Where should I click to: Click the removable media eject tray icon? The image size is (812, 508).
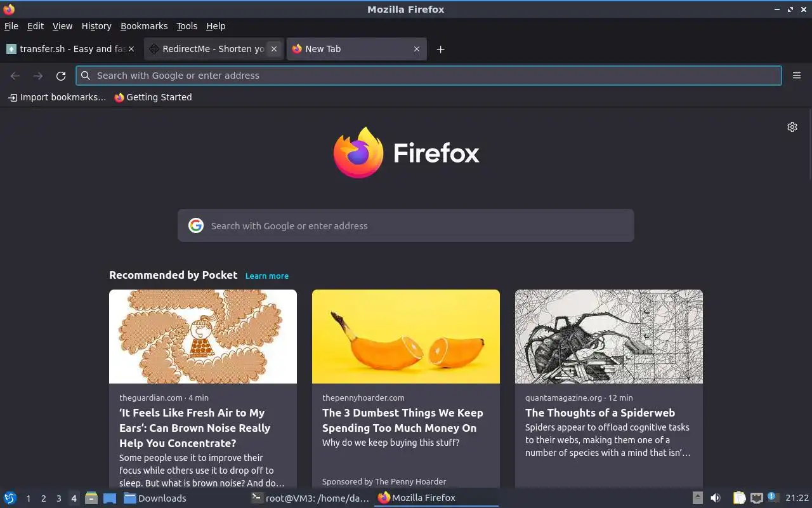(x=697, y=498)
